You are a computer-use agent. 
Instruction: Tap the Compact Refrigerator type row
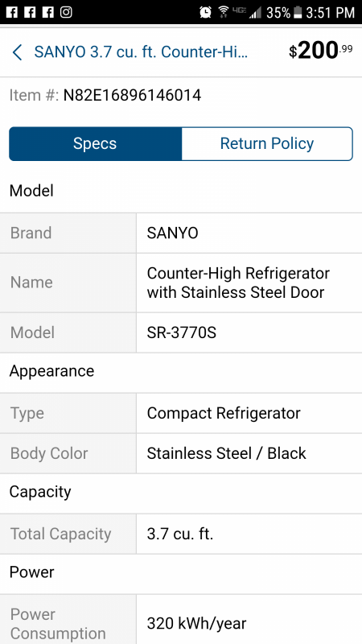click(x=181, y=413)
